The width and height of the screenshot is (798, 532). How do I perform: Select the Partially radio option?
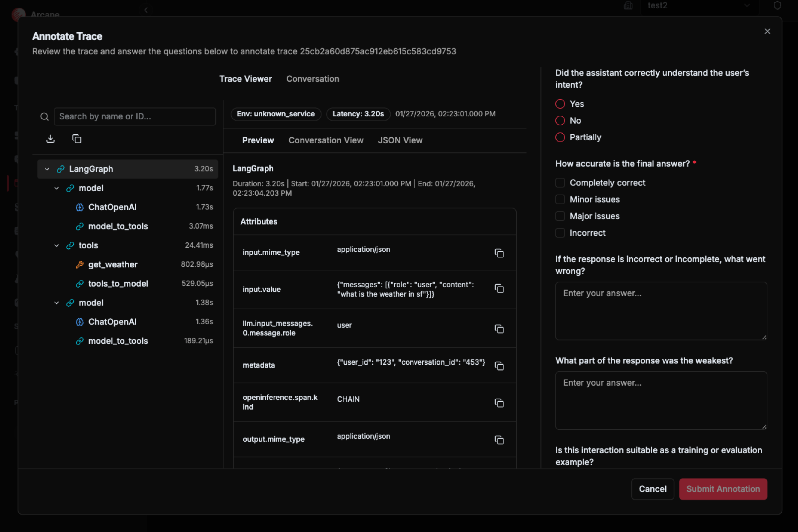pyautogui.click(x=560, y=137)
